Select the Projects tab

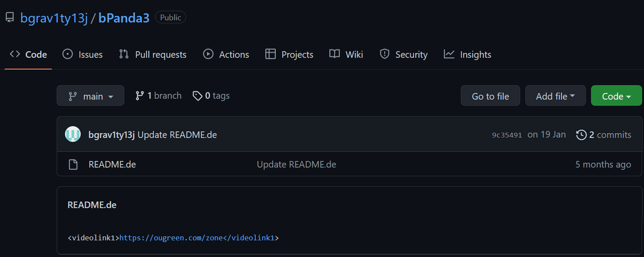tap(290, 55)
